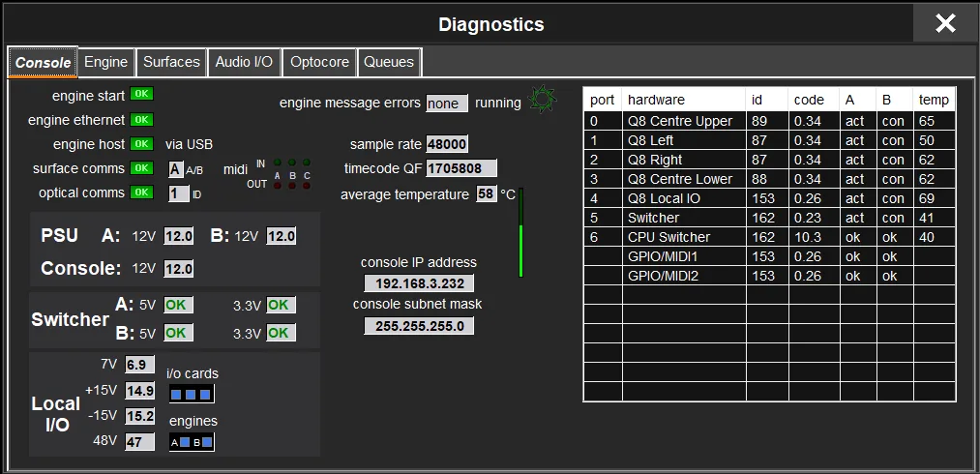The image size is (980, 474).
Task: Switch to the Console tab
Action: [43, 63]
